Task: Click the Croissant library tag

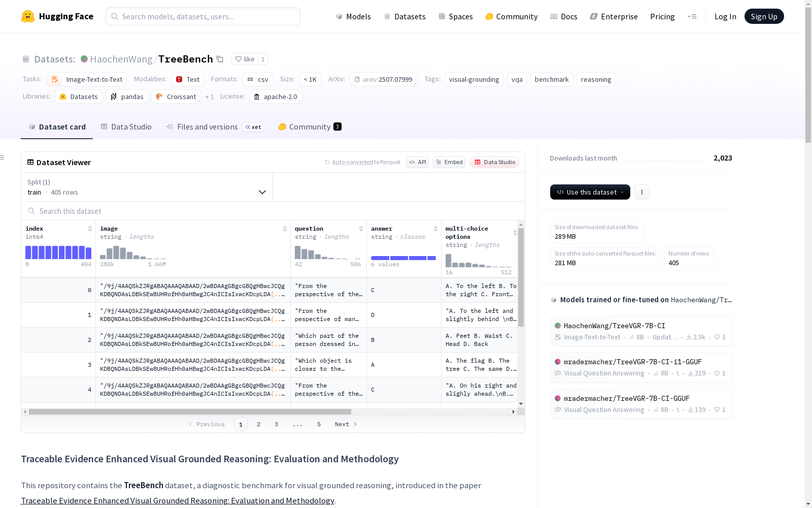Action: (x=176, y=97)
